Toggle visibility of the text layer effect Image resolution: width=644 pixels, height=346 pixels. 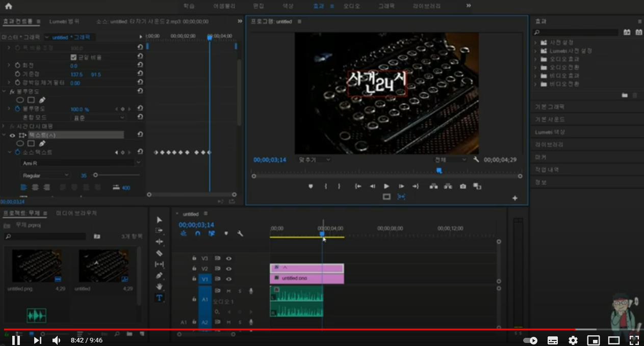point(12,135)
